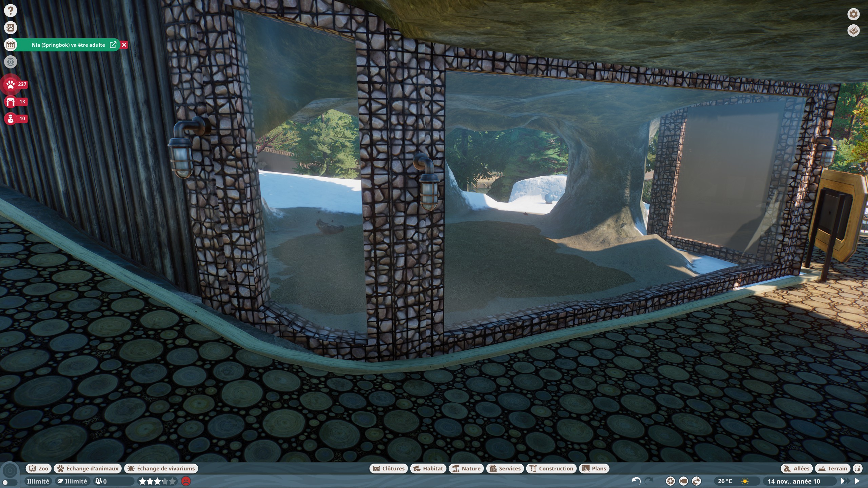Viewport: 868px width, 488px height.
Task: Open the 13 facility alerts
Action: pos(16,101)
